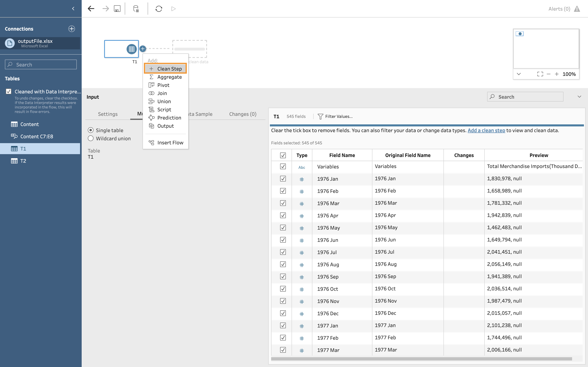This screenshot has height=367, width=588.
Task: Toggle the select-all fields header checkbox
Action: coord(283,155)
